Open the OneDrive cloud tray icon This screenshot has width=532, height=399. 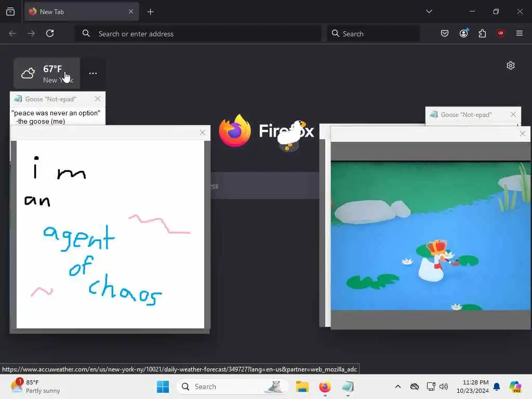414,387
